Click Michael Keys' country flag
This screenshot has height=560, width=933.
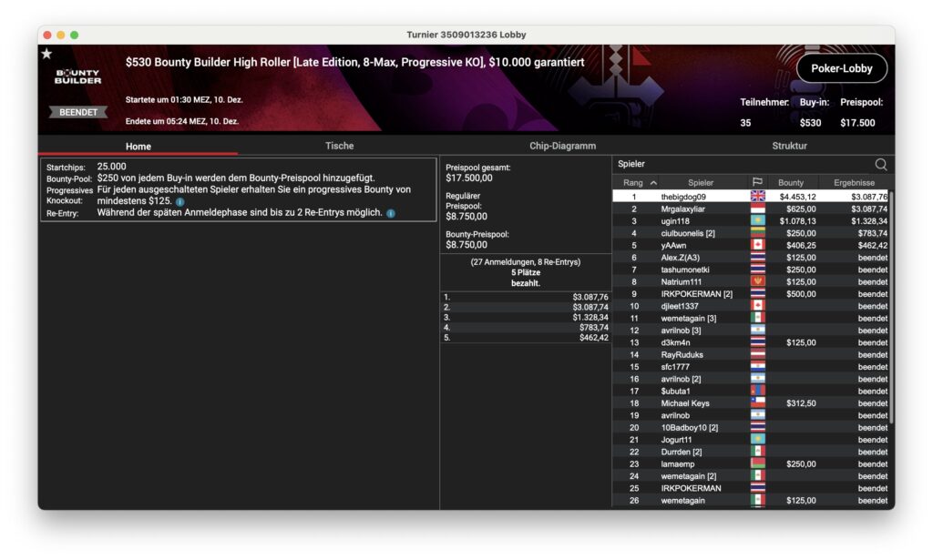[757, 403]
